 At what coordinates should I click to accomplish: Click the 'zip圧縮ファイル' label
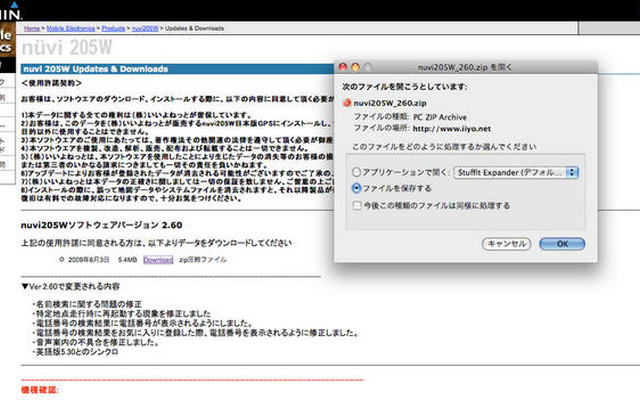tap(202, 260)
